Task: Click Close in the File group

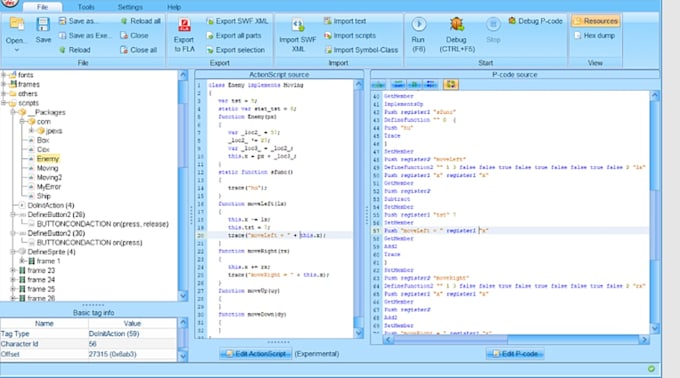Action: point(134,36)
